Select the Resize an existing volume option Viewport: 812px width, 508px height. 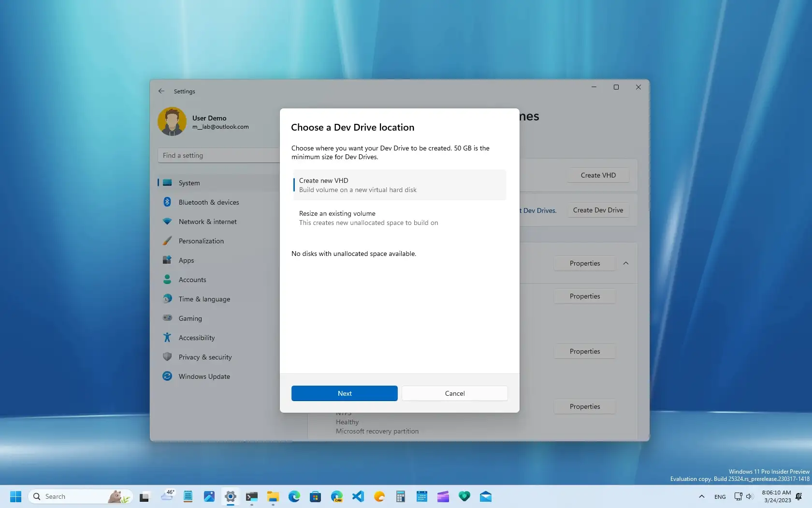tap(398, 218)
